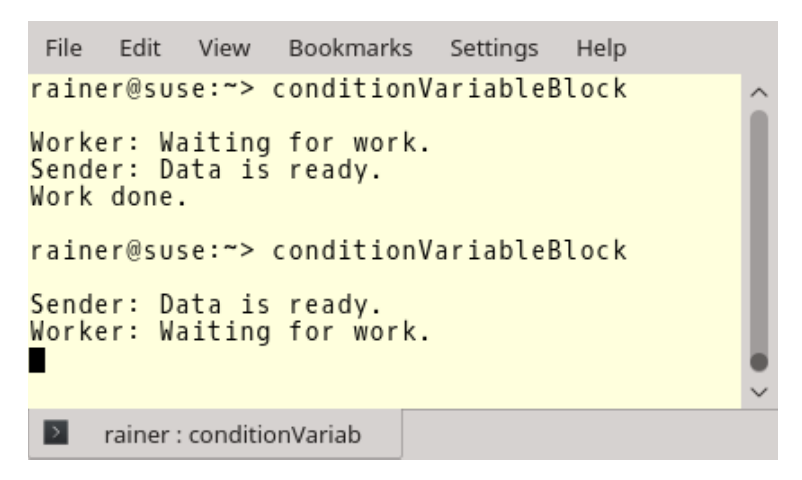The image size is (802, 480).
Task: Click empty tab bar area right of tab
Action: coord(590,434)
